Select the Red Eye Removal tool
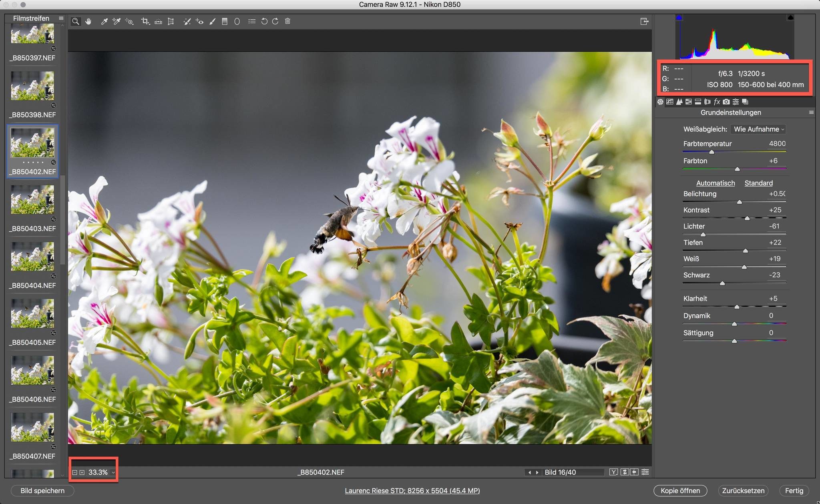The height and width of the screenshot is (504, 820). [199, 21]
